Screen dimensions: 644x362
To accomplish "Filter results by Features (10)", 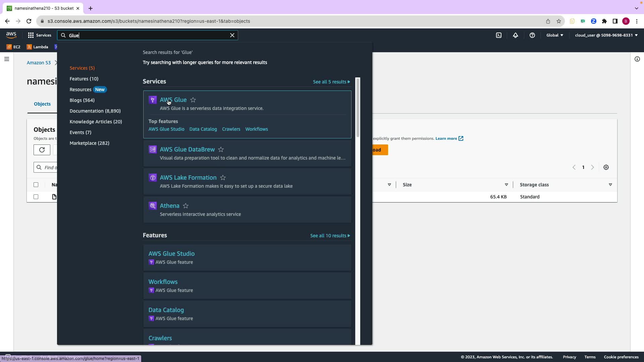I will [x=84, y=79].
